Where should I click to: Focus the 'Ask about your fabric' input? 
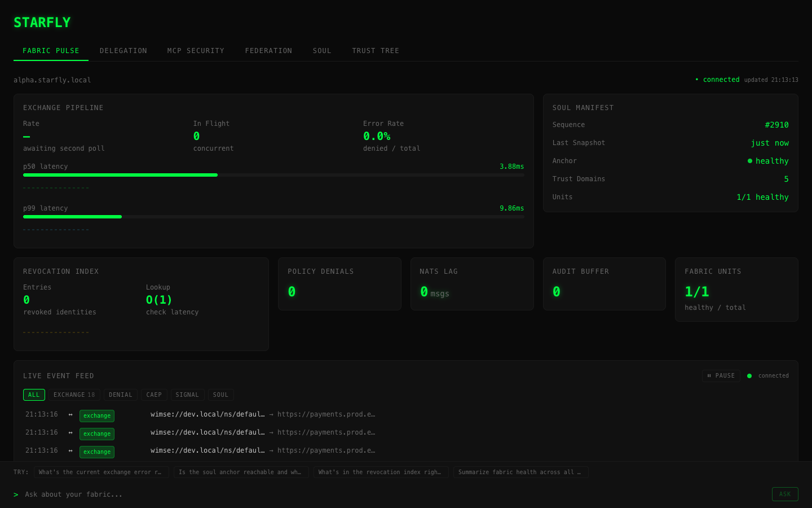pos(395,494)
